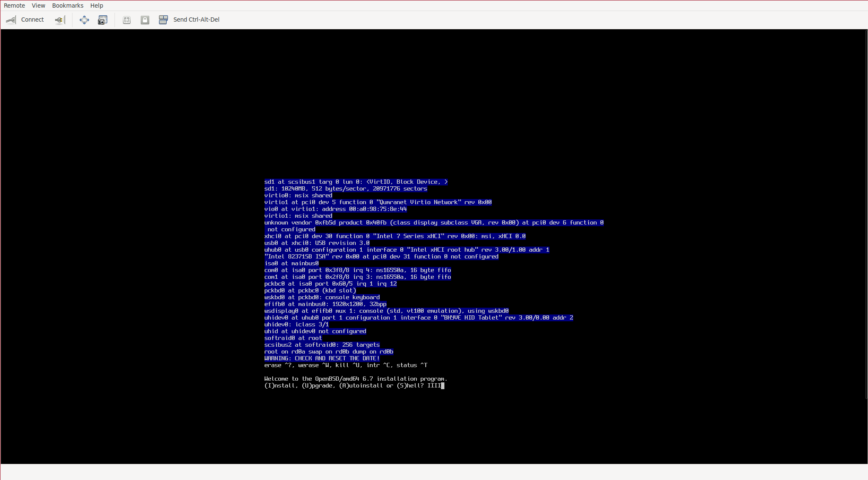The image size is (868, 480).
Task: Open the View menu
Action: click(38, 6)
